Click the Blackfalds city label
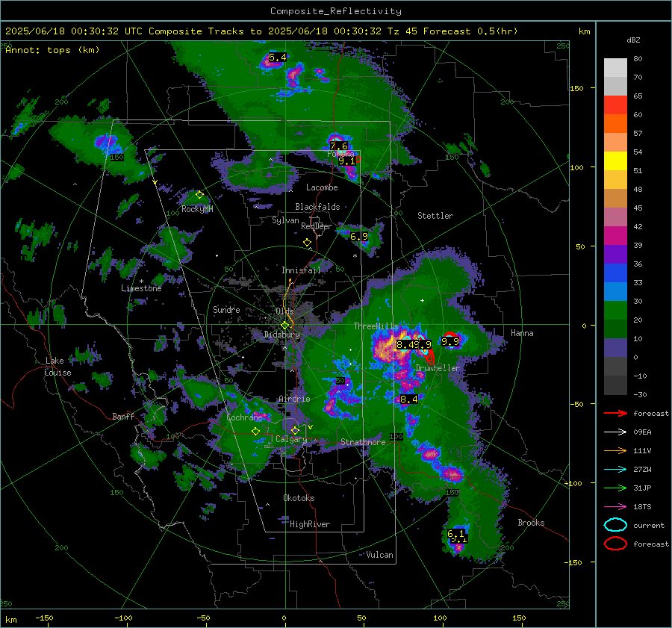Screen dimensions: 672x628 click(317, 207)
